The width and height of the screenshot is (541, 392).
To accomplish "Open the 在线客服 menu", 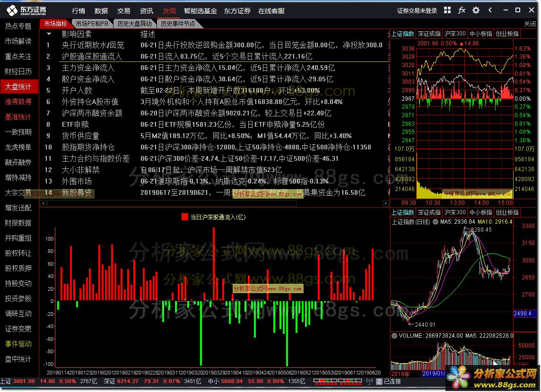I will click(x=271, y=11).
